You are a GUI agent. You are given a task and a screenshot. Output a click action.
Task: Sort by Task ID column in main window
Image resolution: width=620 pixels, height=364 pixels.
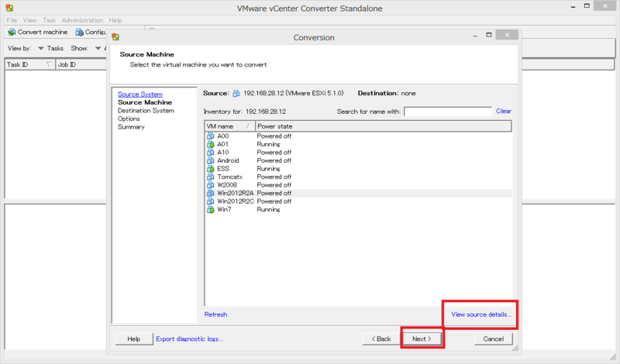coord(30,64)
